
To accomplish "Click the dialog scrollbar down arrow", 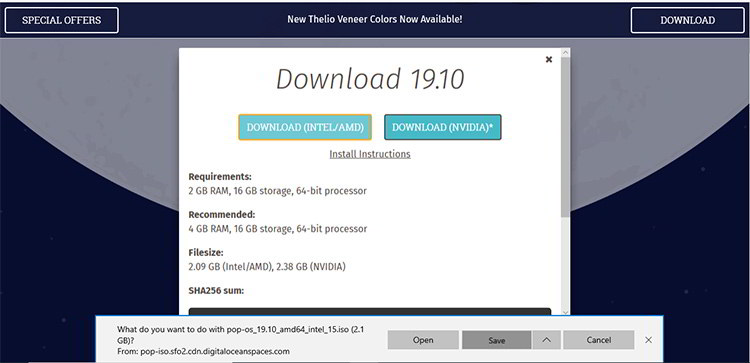I will pyautogui.click(x=565, y=312).
